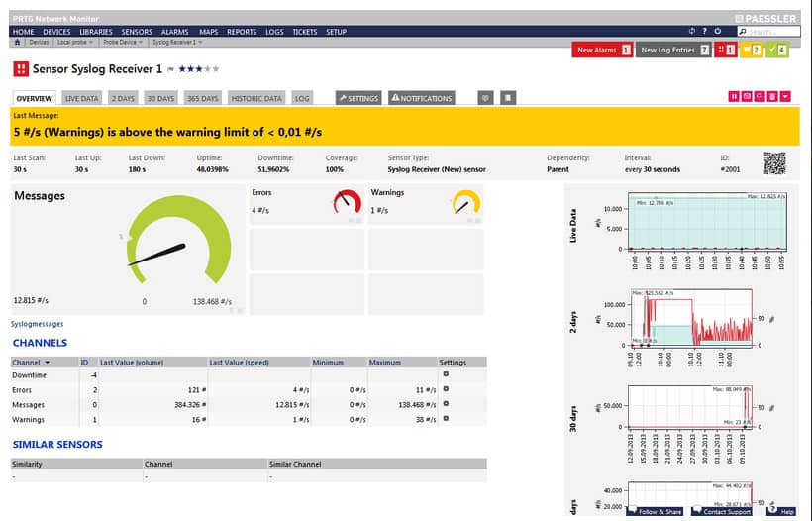The image size is (812, 521).
Task: Click the large green Messages gauge
Action: (x=178, y=242)
